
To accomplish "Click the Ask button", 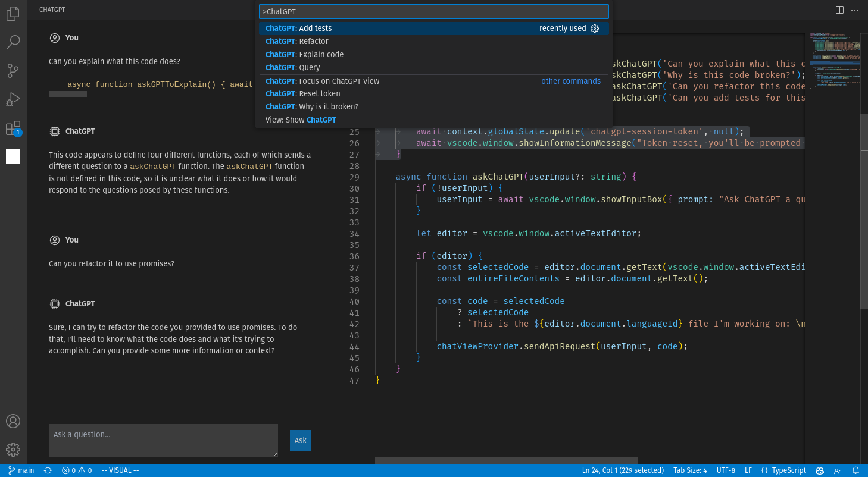I will (x=300, y=440).
